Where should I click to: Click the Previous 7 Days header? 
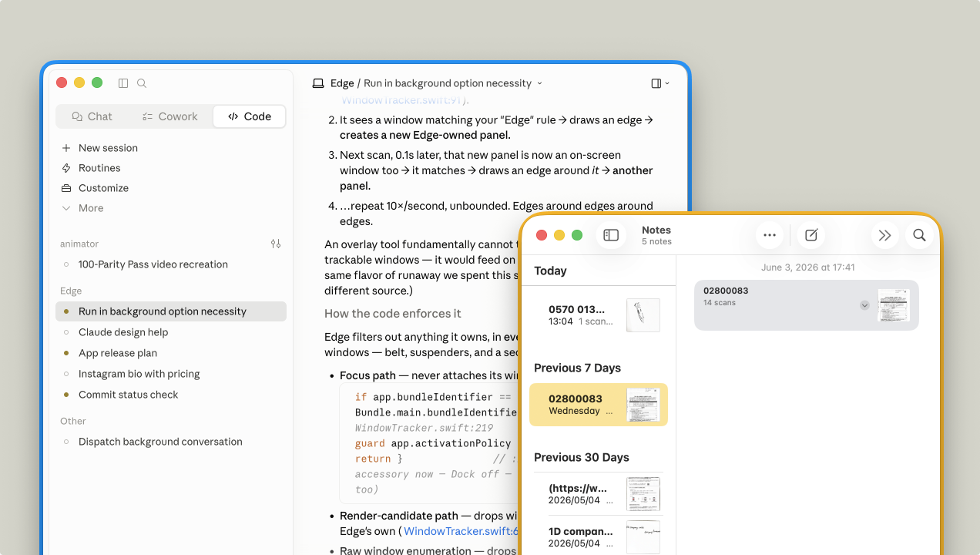point(577,368)
